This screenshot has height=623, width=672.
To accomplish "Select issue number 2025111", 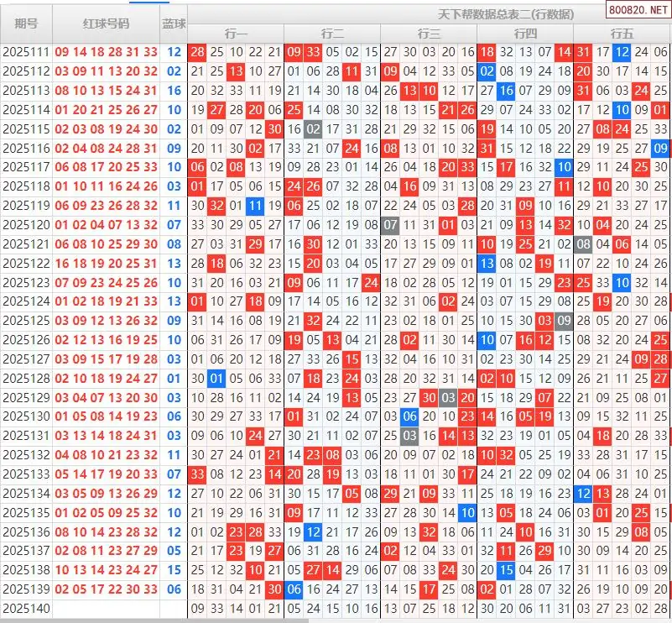I will coord(26,52).
